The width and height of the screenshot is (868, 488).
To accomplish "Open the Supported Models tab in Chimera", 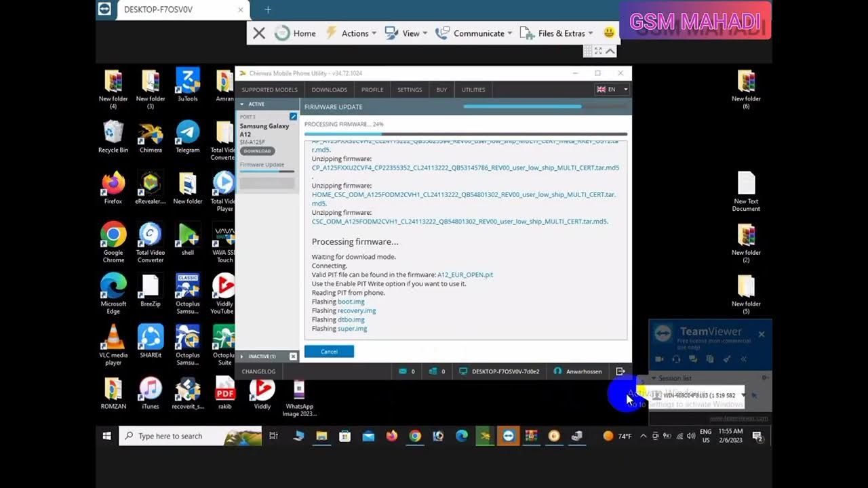I will pyautogui.click(x=269, y=89).
